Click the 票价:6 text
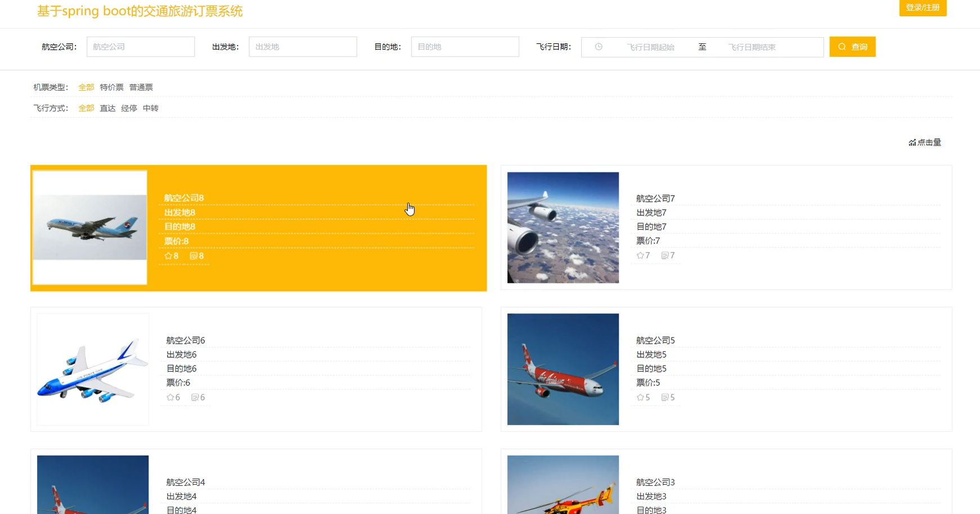This screenshot has width=980, height=514. (x=178, y=382)
